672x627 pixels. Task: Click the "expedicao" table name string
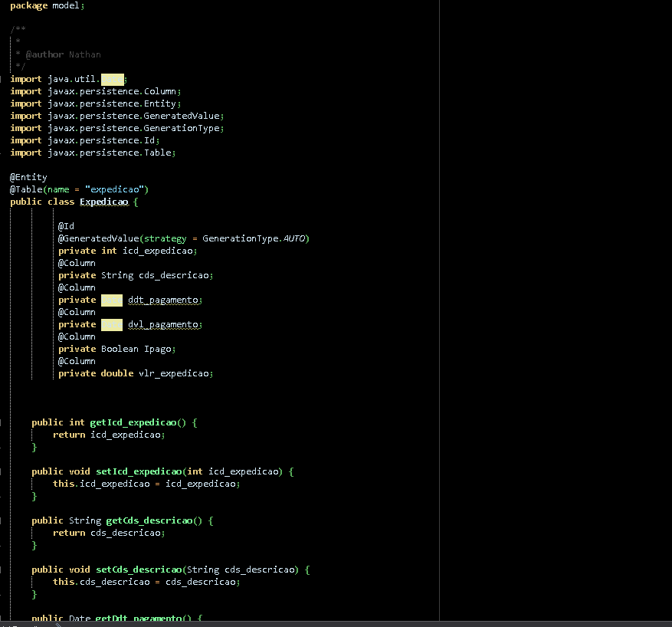[x=114, y=189]
